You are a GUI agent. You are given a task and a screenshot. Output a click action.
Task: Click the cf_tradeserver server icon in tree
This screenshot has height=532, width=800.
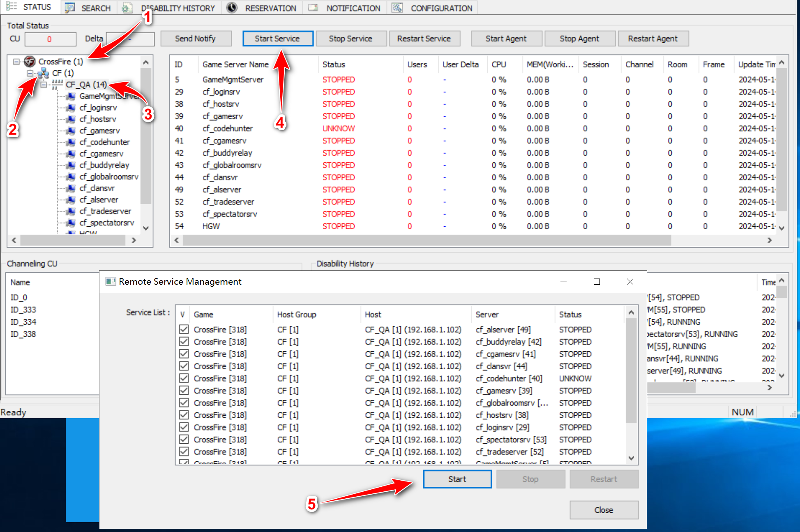(x=71, y=211)
